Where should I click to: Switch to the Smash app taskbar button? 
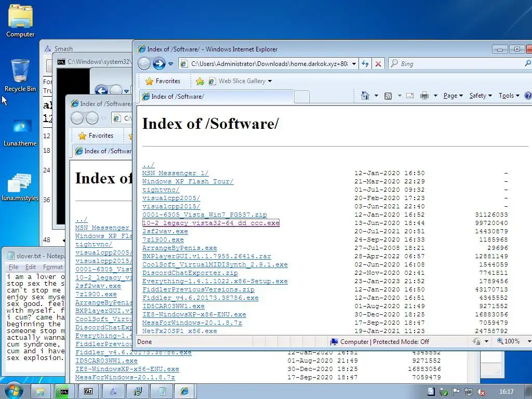point(113,392)
